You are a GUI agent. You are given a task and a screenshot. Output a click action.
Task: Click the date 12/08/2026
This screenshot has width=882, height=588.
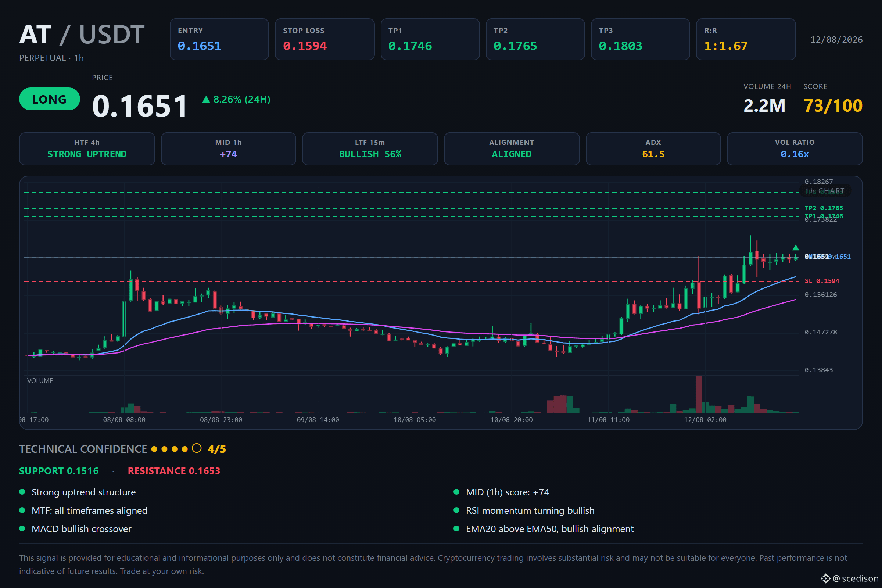pos(836,39)
